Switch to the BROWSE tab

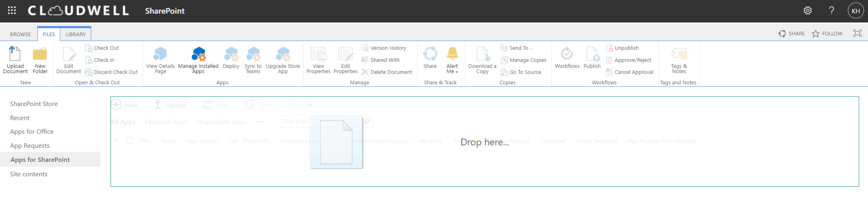click(x=20, y=34)
